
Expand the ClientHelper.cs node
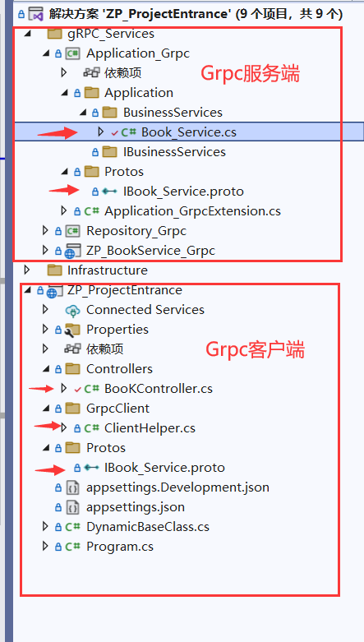coord(63,427)
